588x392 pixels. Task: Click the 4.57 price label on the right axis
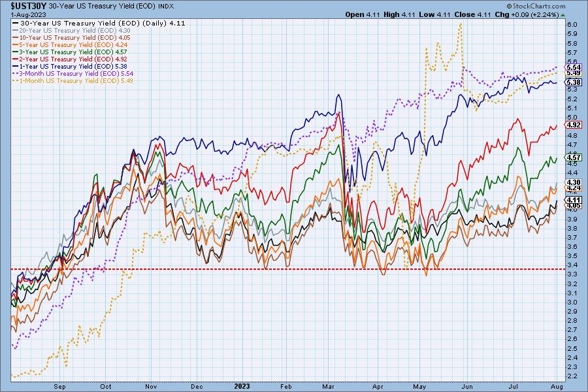574,157
